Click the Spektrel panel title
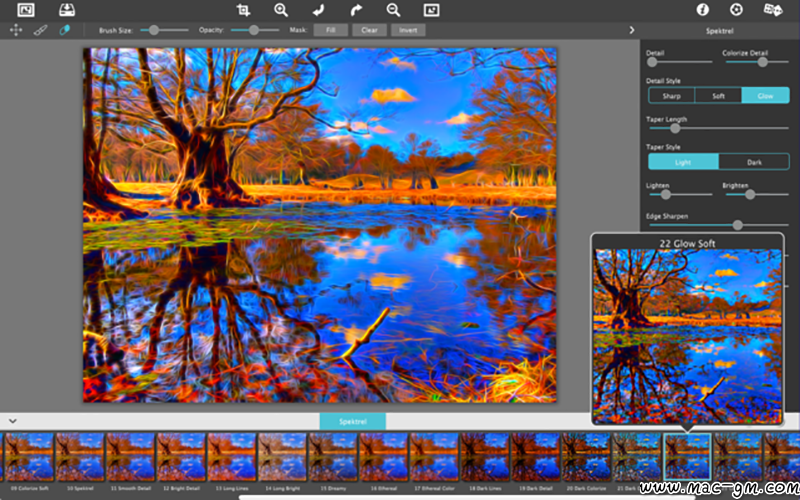Image resolution: width=800 pixels, height=500 pixels. click(x=719, y=31)
